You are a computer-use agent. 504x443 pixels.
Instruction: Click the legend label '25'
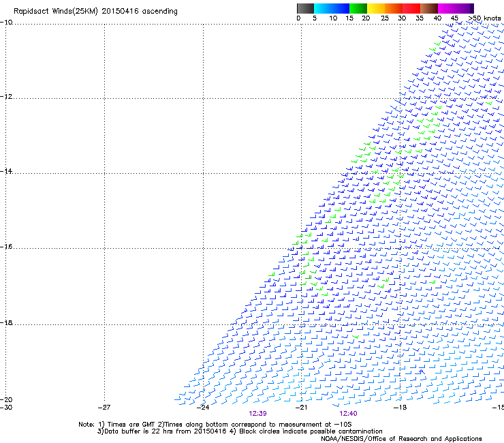click(385, 18)
